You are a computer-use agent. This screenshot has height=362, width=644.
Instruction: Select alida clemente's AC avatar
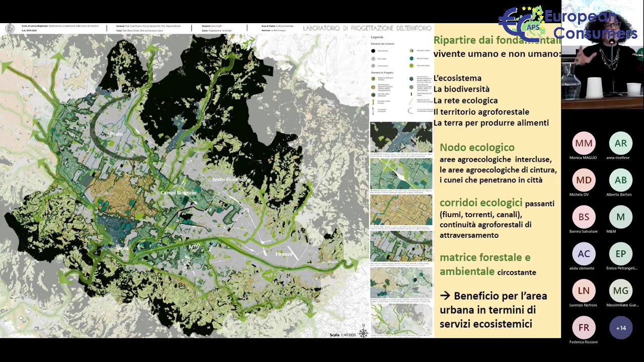584,254
